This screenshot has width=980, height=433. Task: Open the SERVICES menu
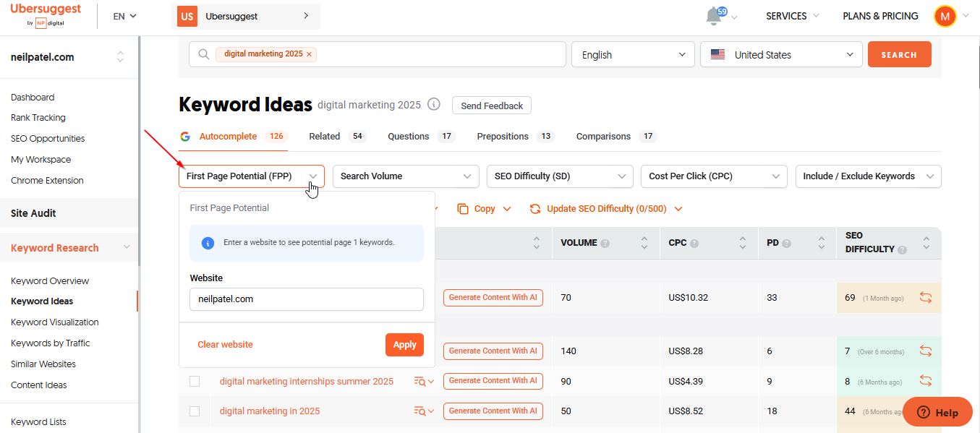pos(792,16)
